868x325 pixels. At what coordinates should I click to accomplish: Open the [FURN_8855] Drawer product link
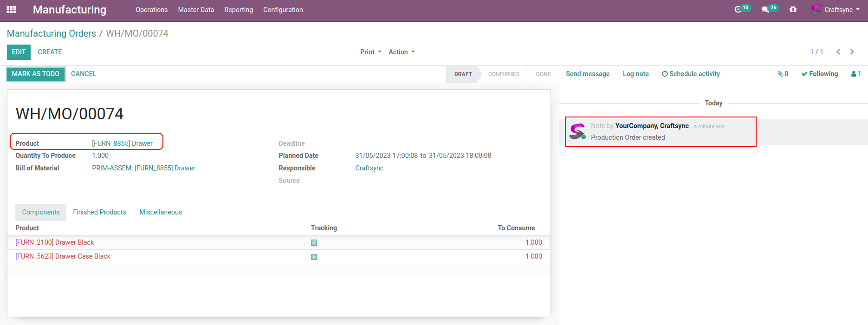click(x=122, y=143)
